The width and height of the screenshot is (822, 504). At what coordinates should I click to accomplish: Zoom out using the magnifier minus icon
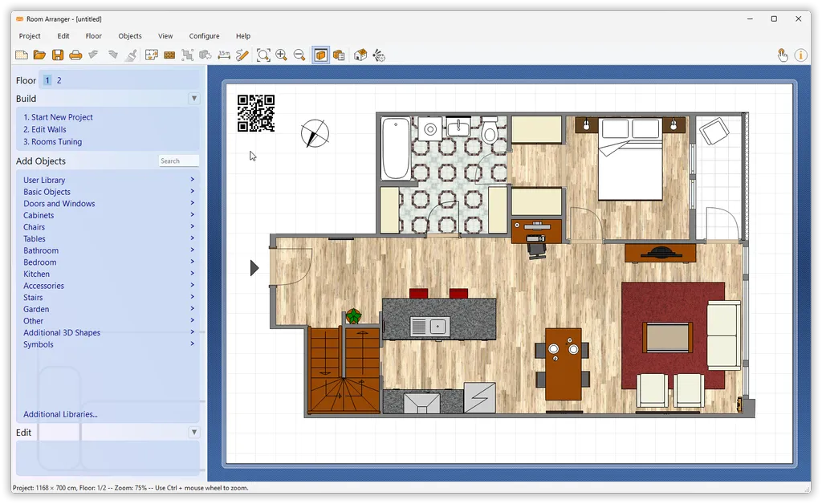[x=299, y=55]
